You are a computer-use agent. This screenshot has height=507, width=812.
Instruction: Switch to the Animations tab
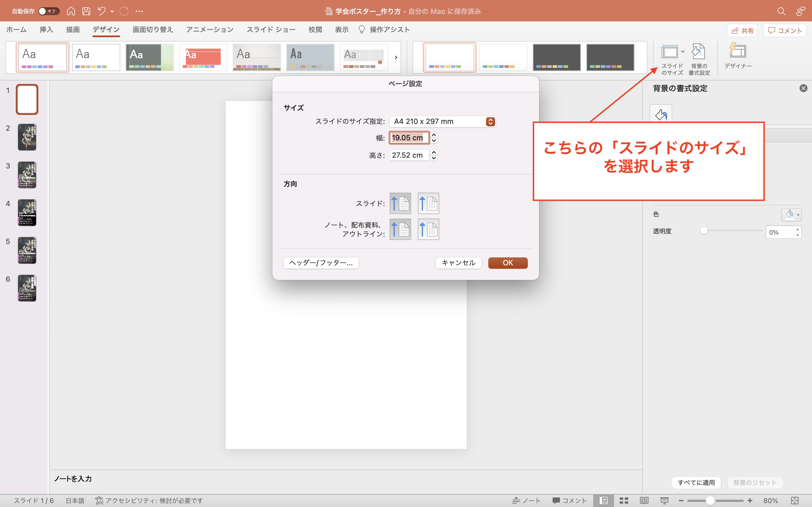210,30
